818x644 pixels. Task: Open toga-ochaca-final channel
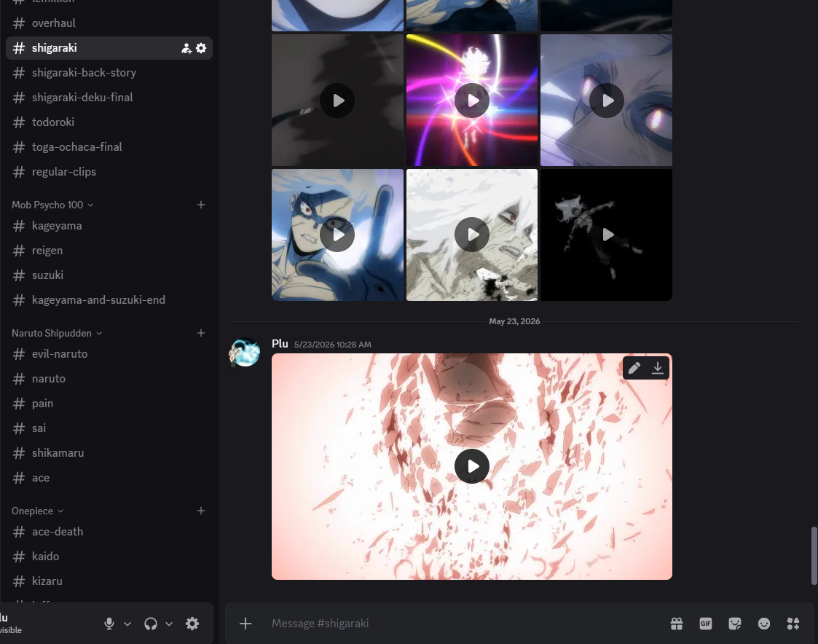(109, 146)
